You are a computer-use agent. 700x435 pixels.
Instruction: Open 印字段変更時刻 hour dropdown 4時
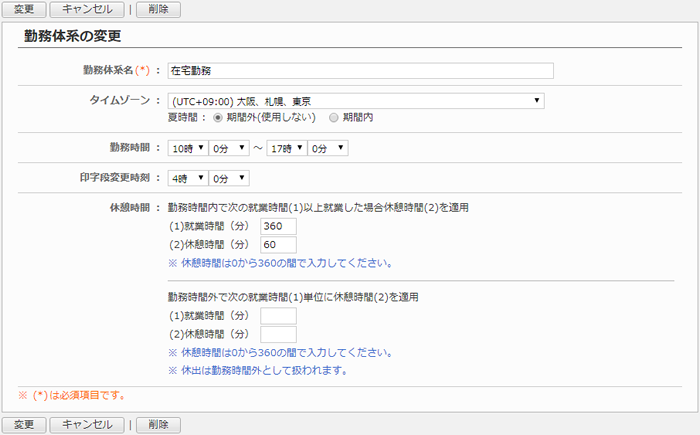point(187,178)
